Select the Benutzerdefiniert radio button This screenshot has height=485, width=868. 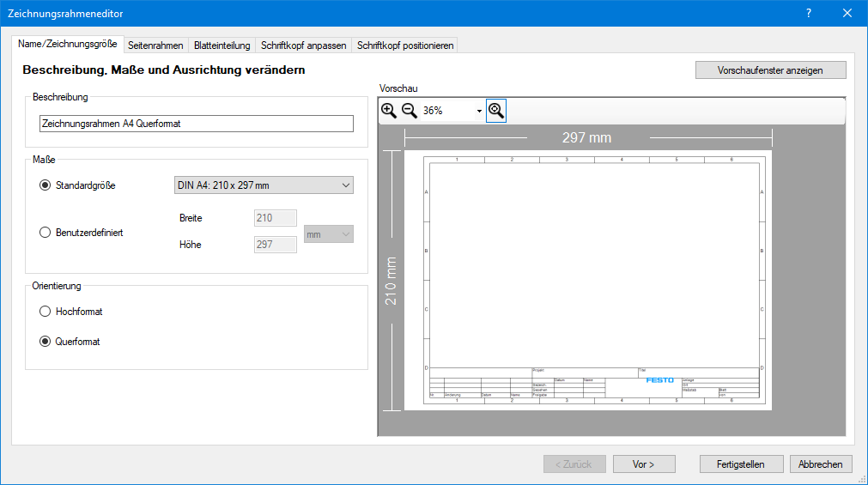(x=46, y=232)
